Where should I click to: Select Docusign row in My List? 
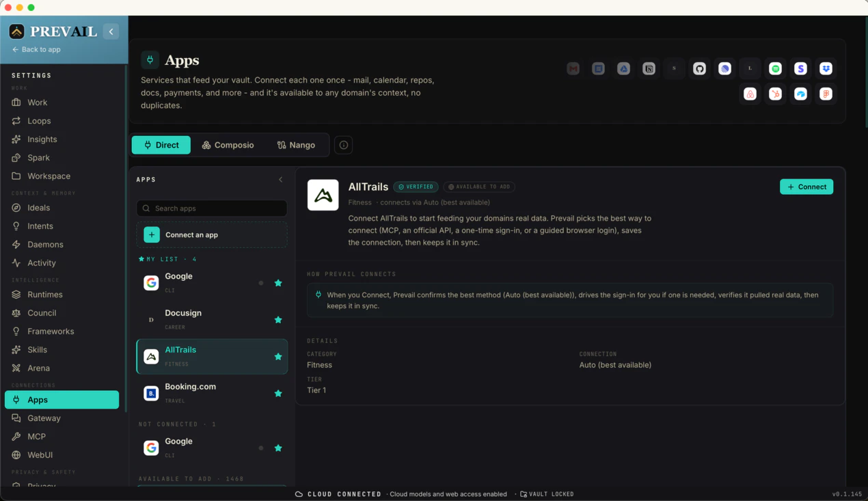click(x=212, y=319)
